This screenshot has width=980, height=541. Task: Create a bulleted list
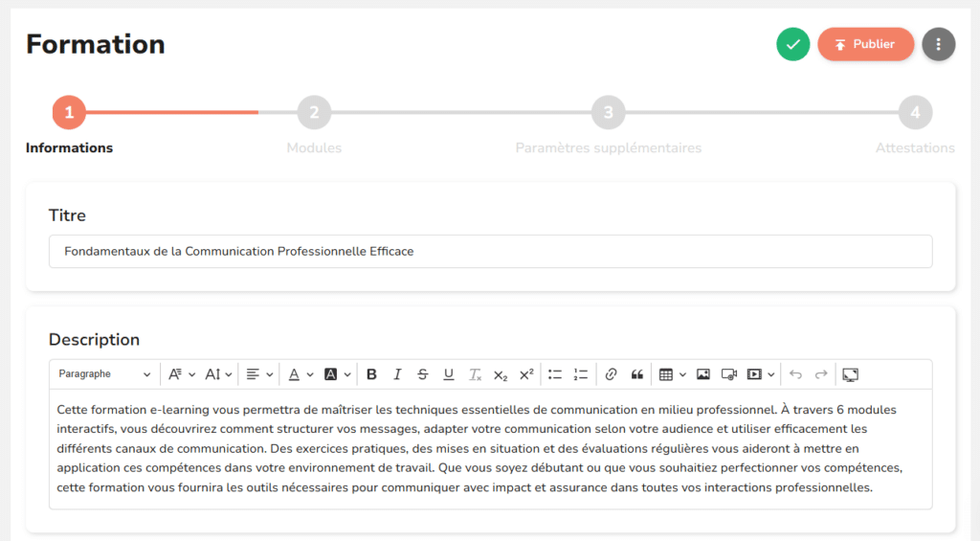pyautogui.click(x=555, y=374)
